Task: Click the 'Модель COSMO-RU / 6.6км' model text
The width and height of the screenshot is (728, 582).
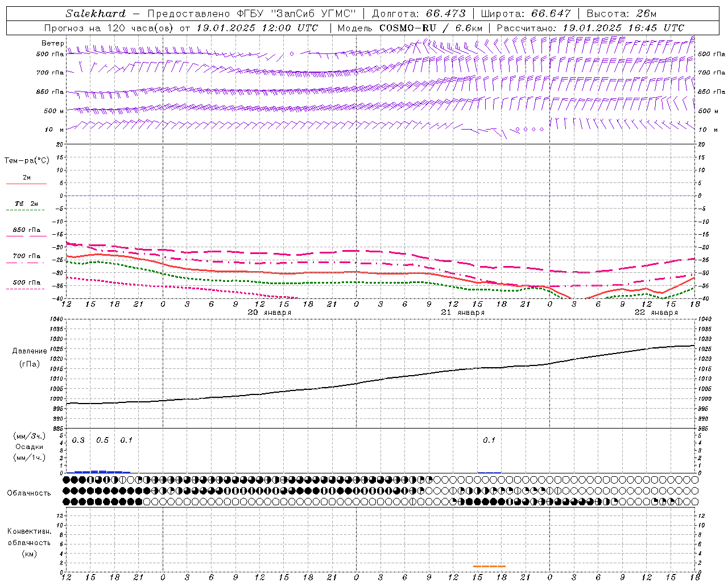Action: pos(410,28)
